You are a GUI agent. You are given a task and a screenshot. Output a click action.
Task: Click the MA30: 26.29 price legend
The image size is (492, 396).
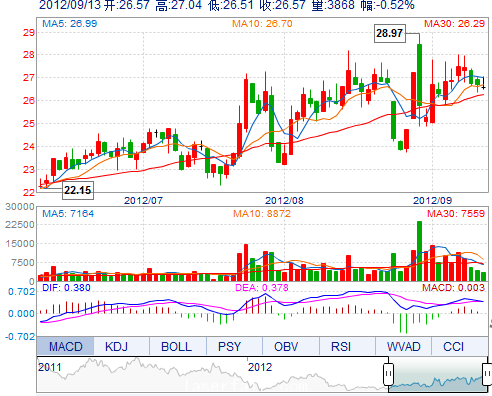(454, 24)
